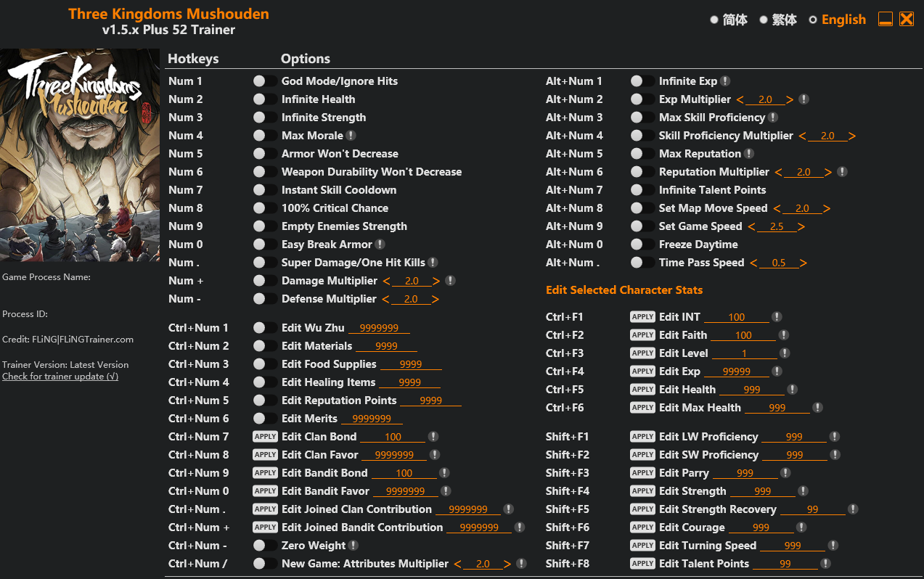This screenshot has width=924, height=579.
Task: Click info icon beside Damage Multiplier
Action: (450, 281)
